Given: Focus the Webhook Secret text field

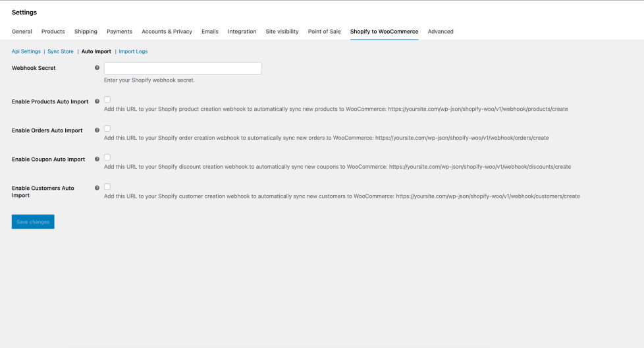Looking at the screenshot, I should point(182,69).
